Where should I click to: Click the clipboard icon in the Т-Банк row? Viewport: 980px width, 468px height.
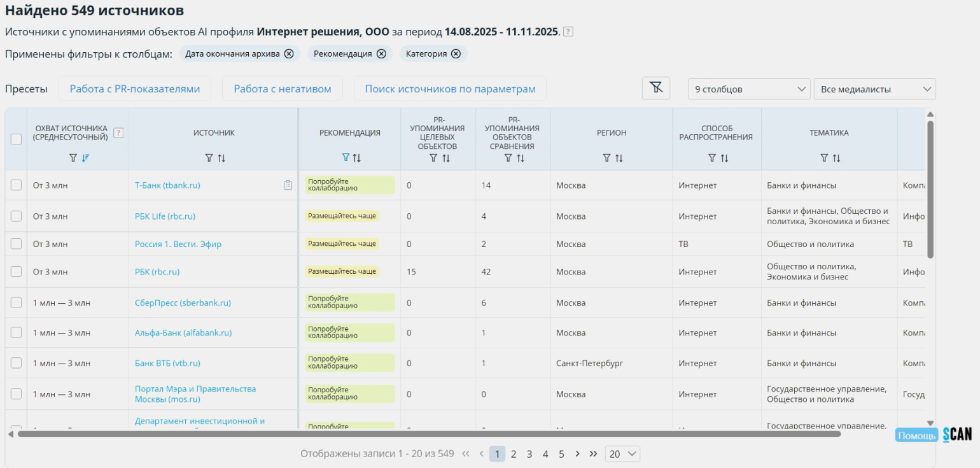coord(288,185)
